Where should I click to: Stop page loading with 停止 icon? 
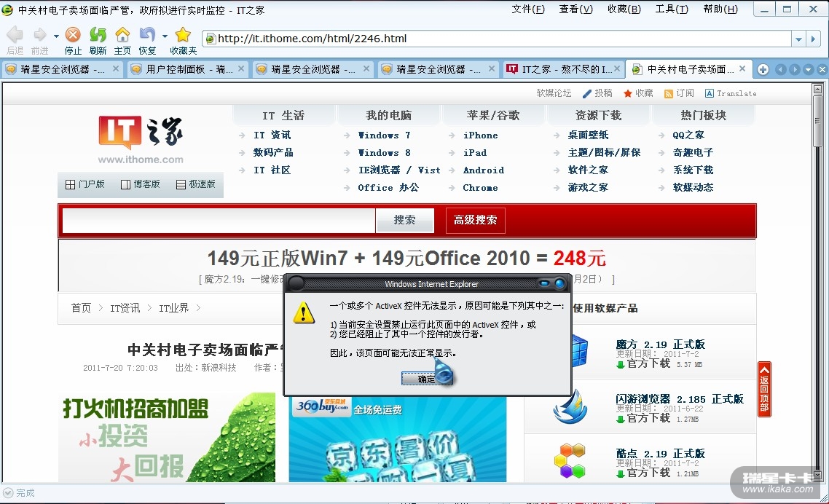(73, 35)
